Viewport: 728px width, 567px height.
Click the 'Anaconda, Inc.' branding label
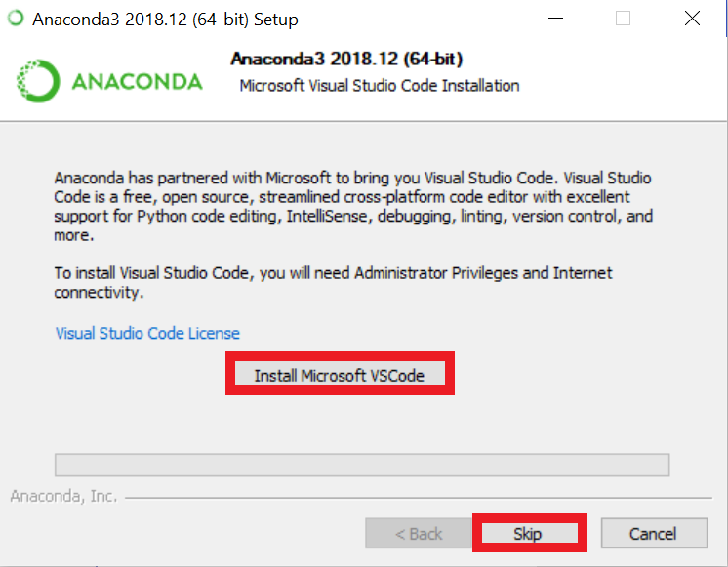coord(63,496)
